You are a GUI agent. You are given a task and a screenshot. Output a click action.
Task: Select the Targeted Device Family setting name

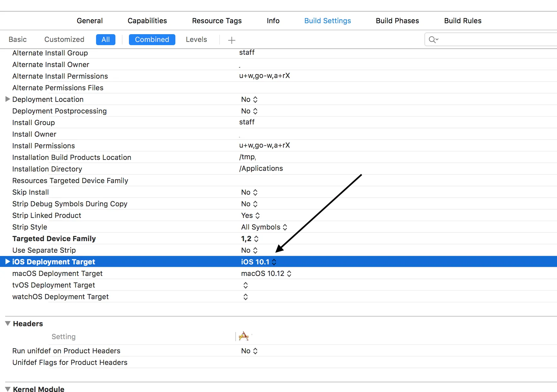[54, 239]
